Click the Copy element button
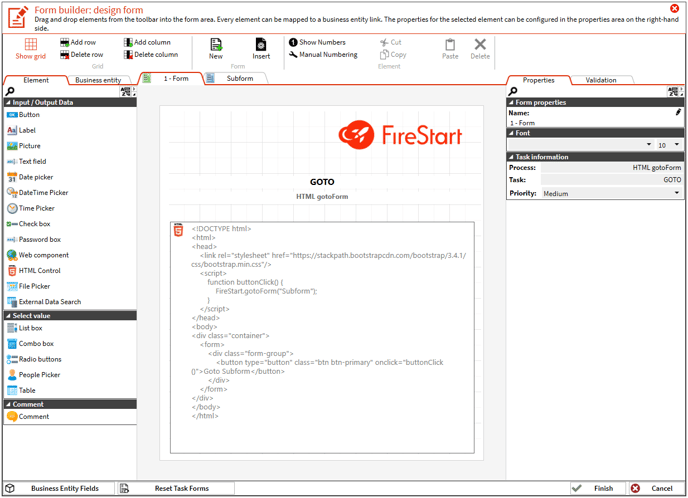Image resolution: width=688 pixels, height=498 pixels. [x=393, y=54]
